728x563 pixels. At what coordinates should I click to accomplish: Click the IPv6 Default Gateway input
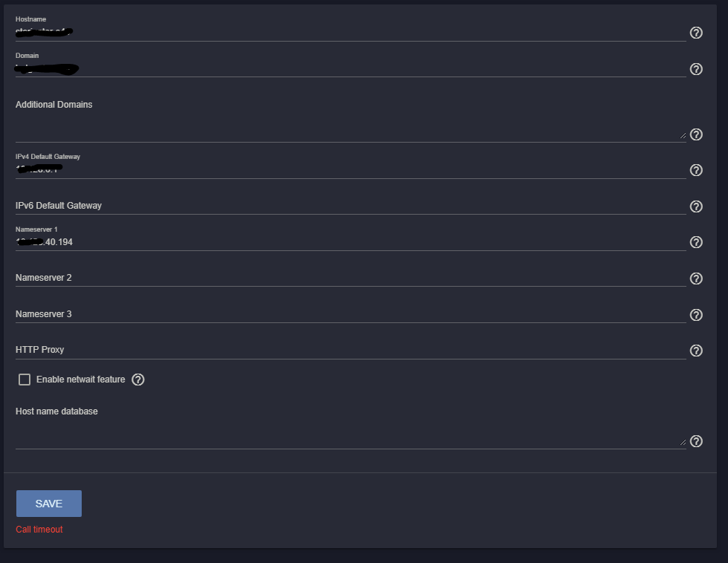coord(349,206)
